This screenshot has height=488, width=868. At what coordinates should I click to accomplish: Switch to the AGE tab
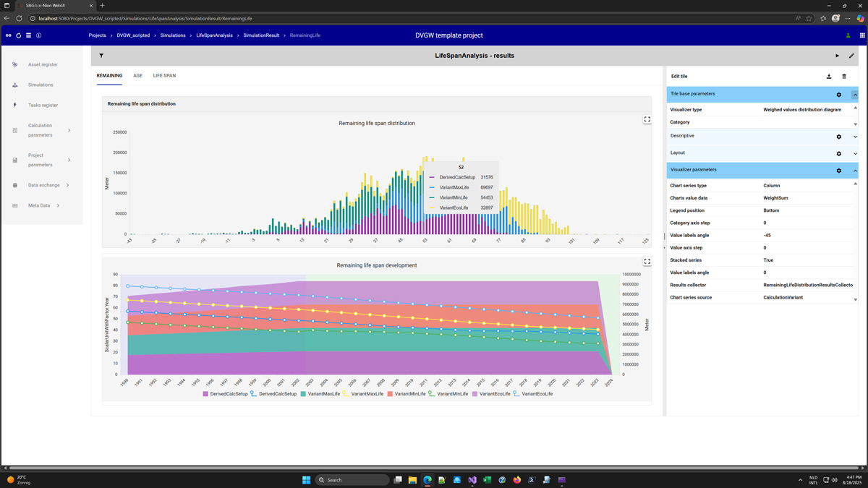click(137, 75)
